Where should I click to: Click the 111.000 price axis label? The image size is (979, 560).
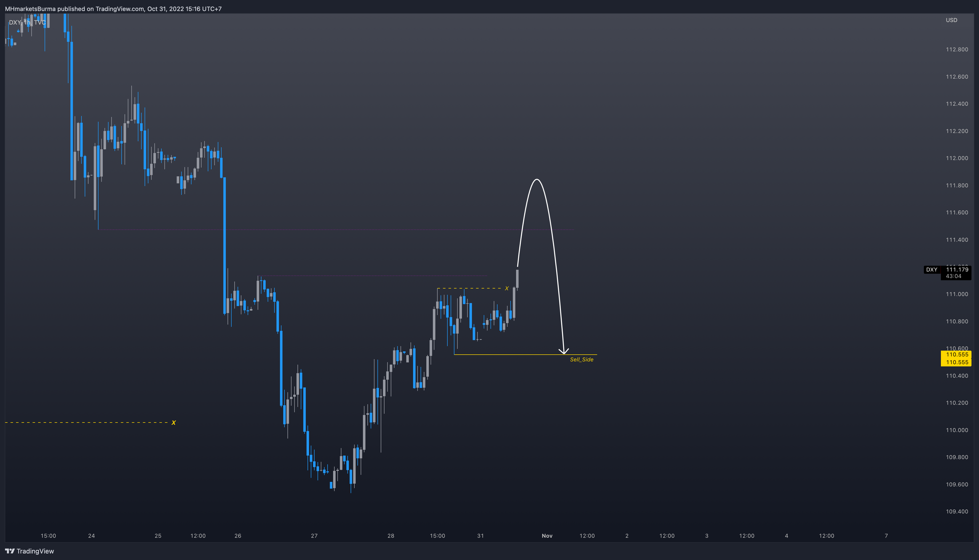(x=957, y=294)
